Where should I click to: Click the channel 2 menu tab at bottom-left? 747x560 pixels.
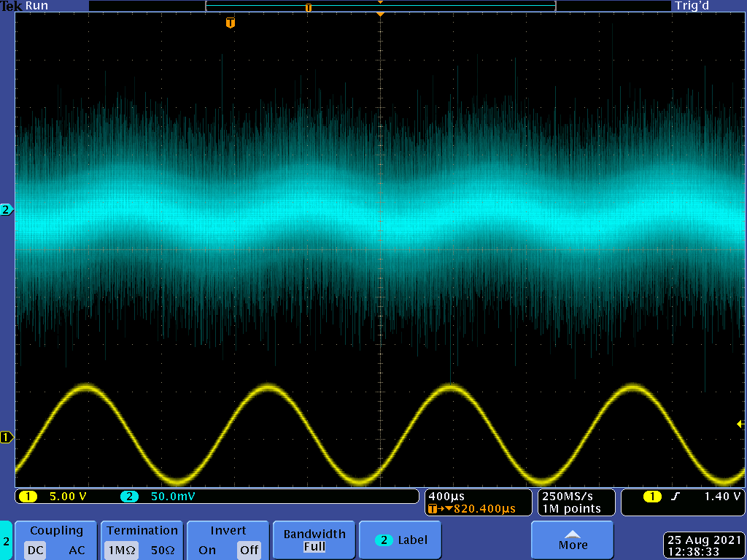click(7, 541)
